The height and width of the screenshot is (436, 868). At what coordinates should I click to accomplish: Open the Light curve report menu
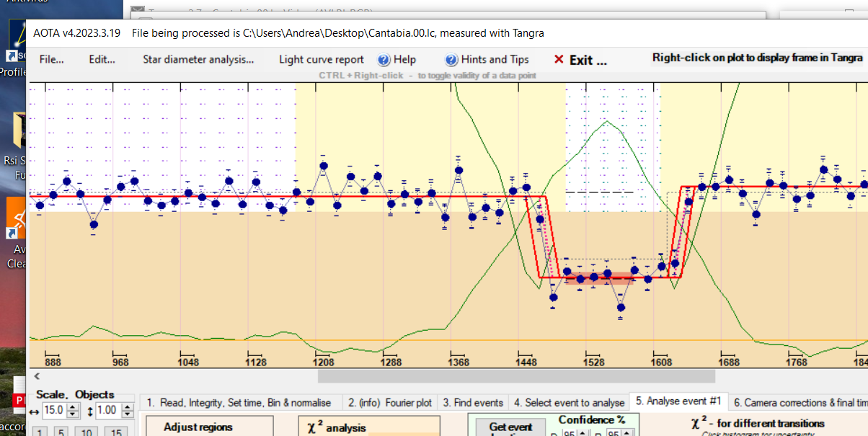click(322, 60)
